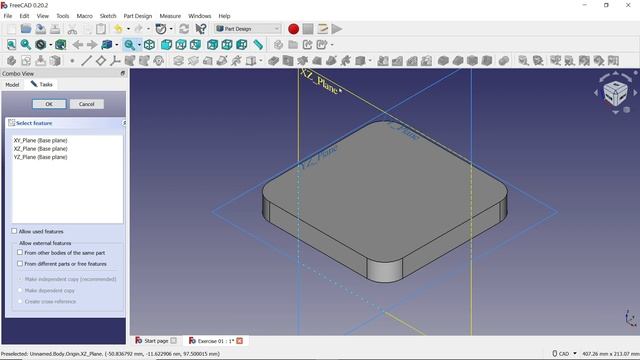Select Make dependent copy radio button

click(x=20, y=290)
